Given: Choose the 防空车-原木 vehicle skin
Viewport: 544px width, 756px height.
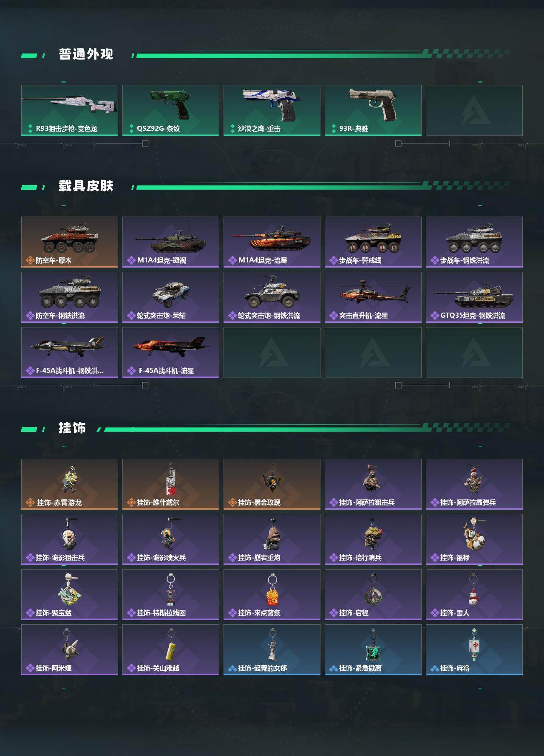Looking at the screenshot, I should (70, 242).
